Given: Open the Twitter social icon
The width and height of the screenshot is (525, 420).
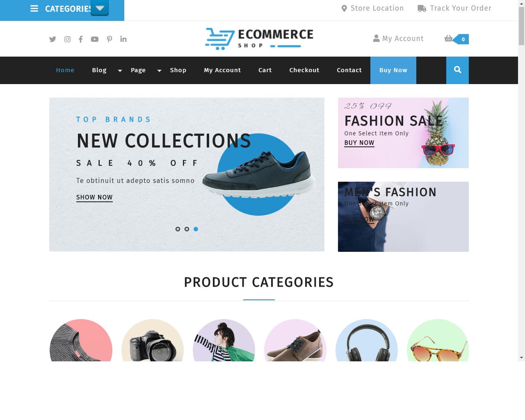Looking at the screenshot, I should pos(52,39).
